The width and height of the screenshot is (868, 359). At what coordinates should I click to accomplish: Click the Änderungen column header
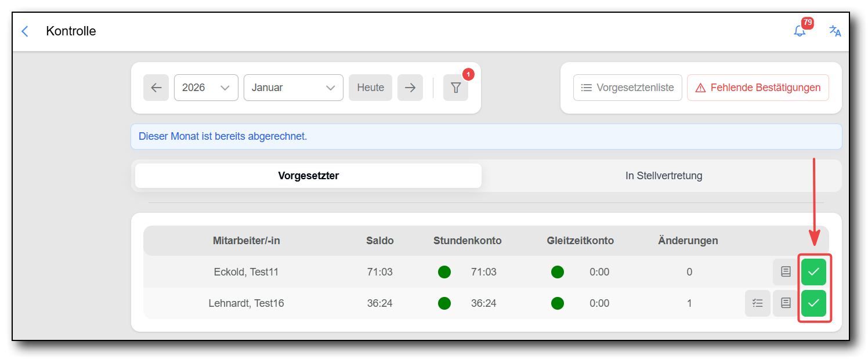[688, 240]
